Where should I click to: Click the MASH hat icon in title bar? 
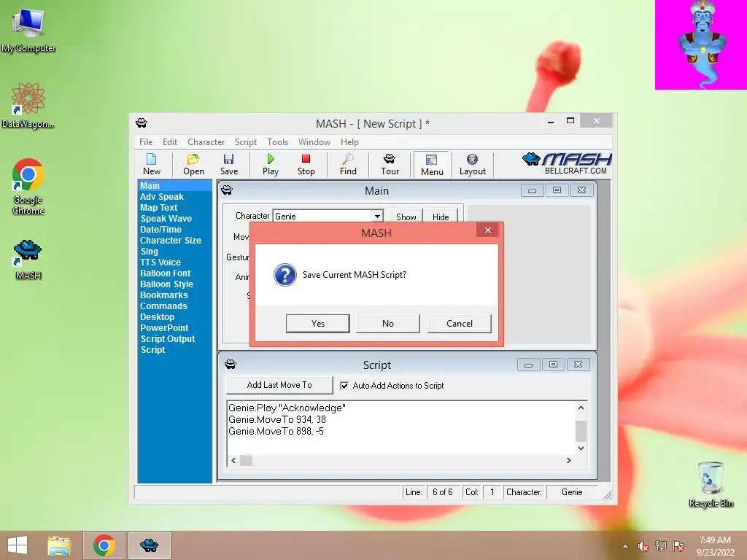click(x=142, y=122)
